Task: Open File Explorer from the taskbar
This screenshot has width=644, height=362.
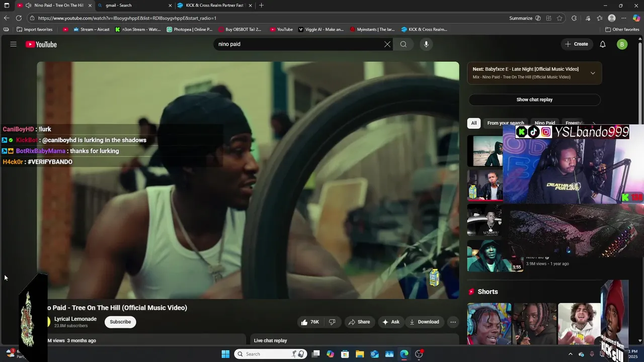Action: point(360,354)
